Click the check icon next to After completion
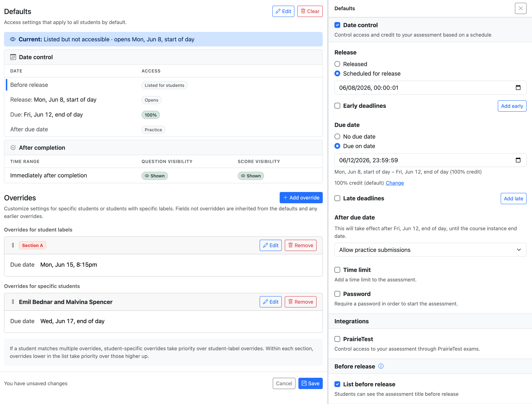 (13, 148)
